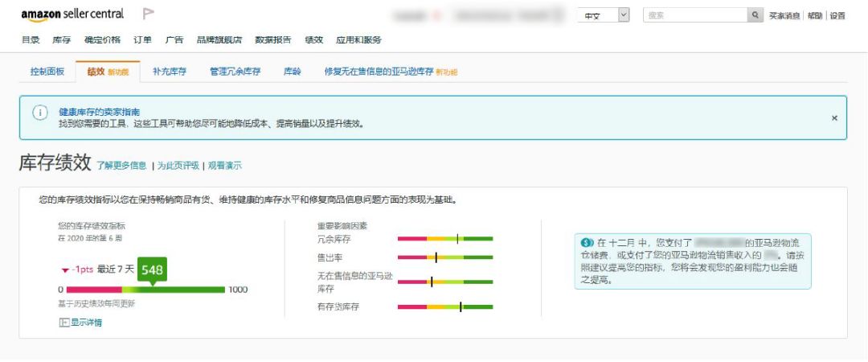Click the 健康库存的卖家指南 link
868x362 pixels.
99,112
